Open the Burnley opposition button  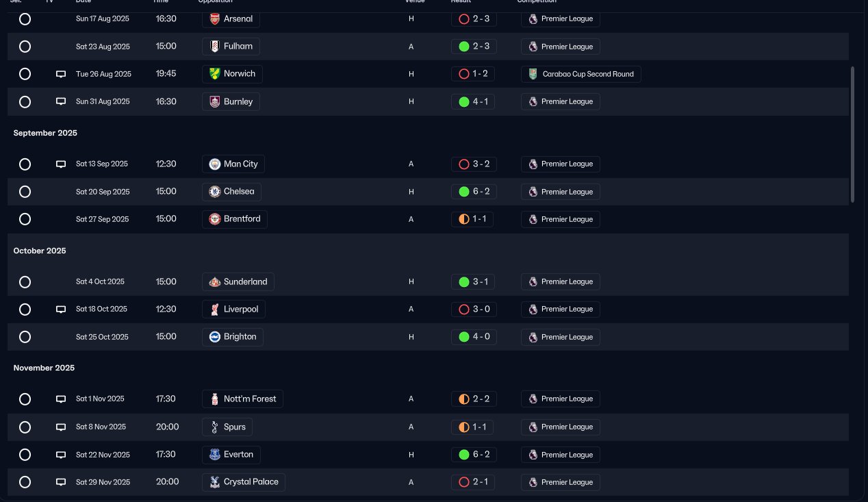pos(231,101)
